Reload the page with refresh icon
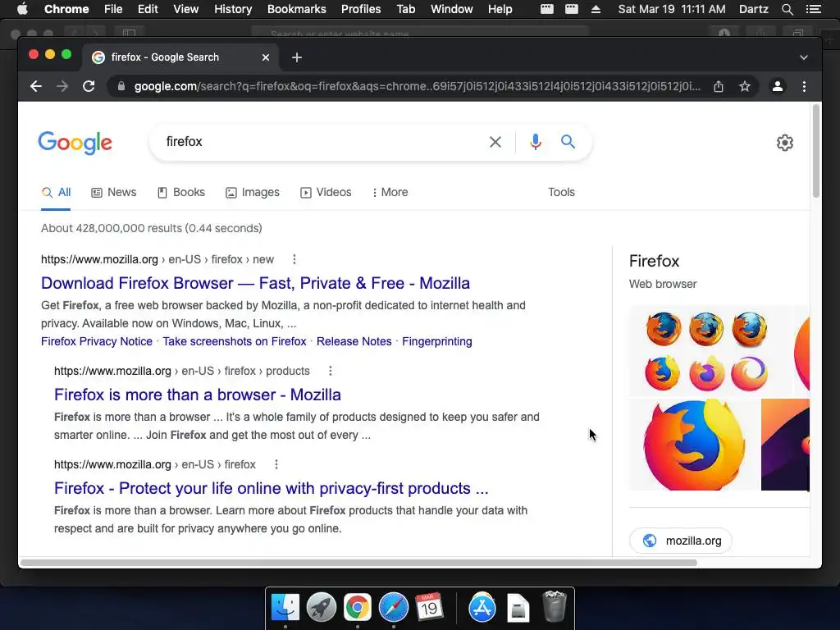The width and height of the screenshot is (840, 630). pyautogui.click(x=89, y=86)
